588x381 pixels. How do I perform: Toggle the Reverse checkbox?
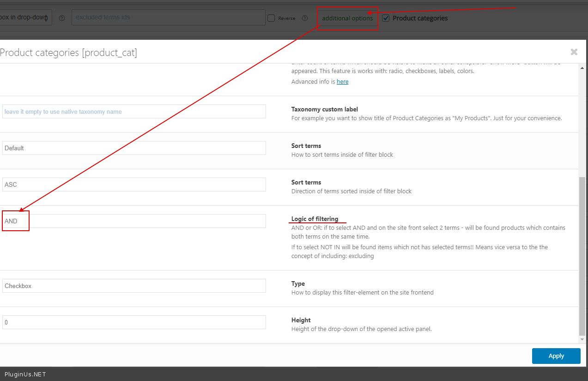(271, 18)
